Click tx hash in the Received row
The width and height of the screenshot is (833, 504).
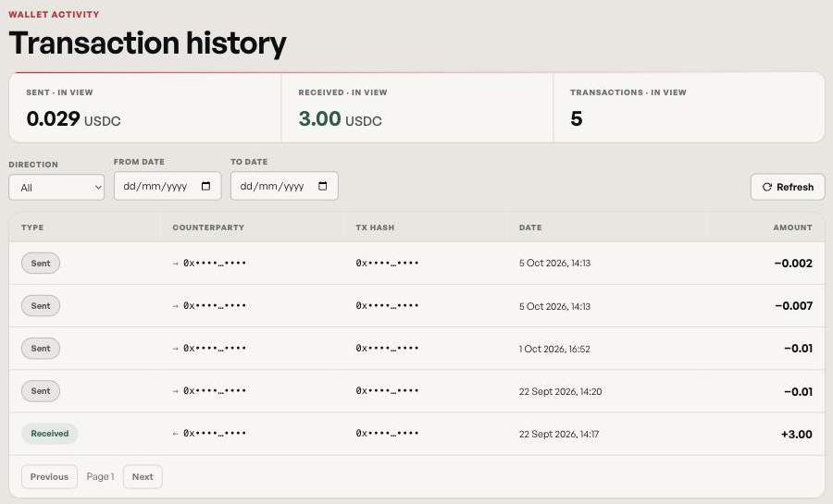(x=387, y=434)
